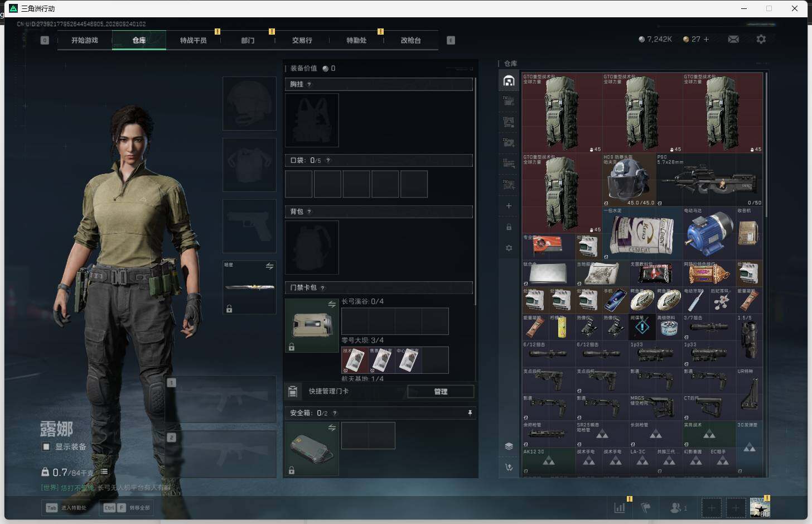Click the 管理 button for keycards

[441, 391]
